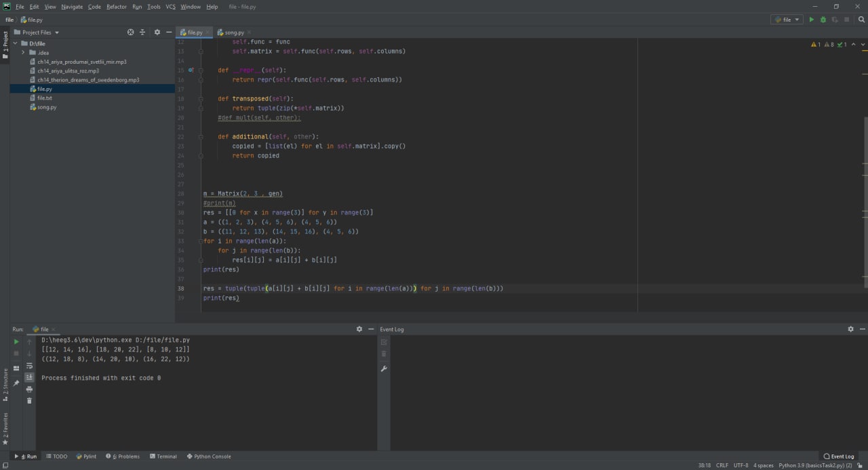Screen dimensions: 868x470
Task: Expand the .idea folder in project tree
Action: (23, 52)
